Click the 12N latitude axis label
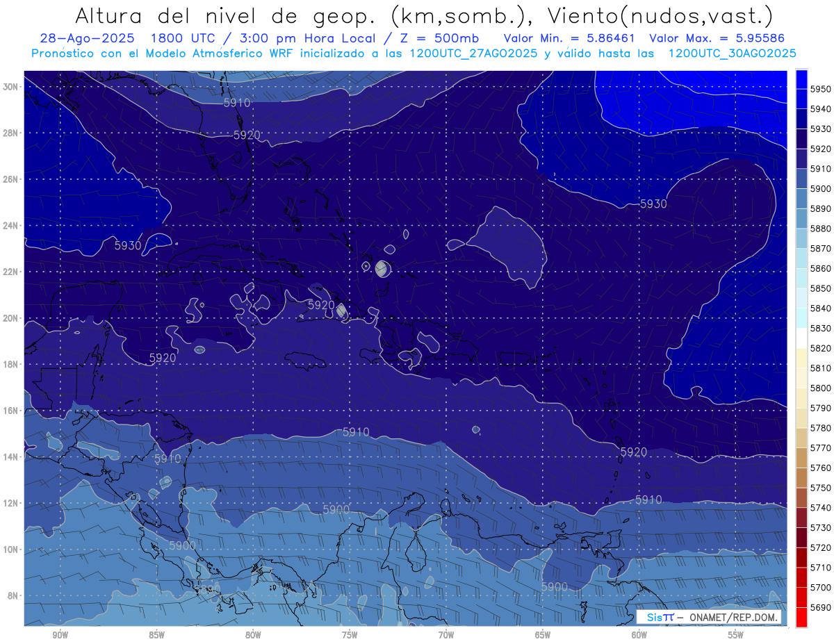Screen dimensions: 834x644 tap(10, 503)
